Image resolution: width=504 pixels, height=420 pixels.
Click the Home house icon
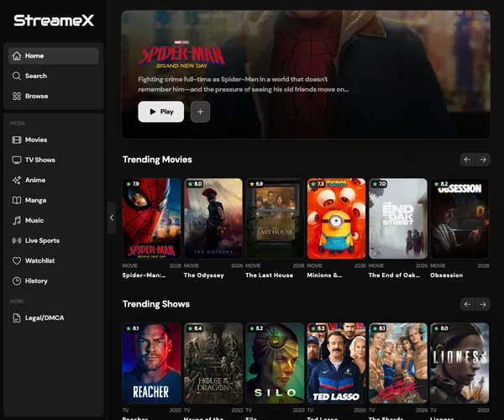point(17,56)
